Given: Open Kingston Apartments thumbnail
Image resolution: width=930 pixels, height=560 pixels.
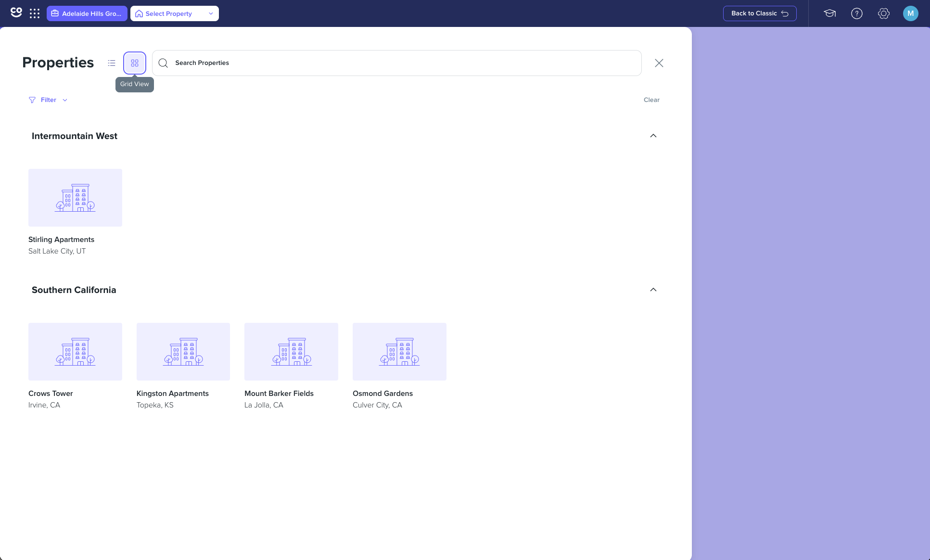Looking at the screenshot, I should pos(183,352).
